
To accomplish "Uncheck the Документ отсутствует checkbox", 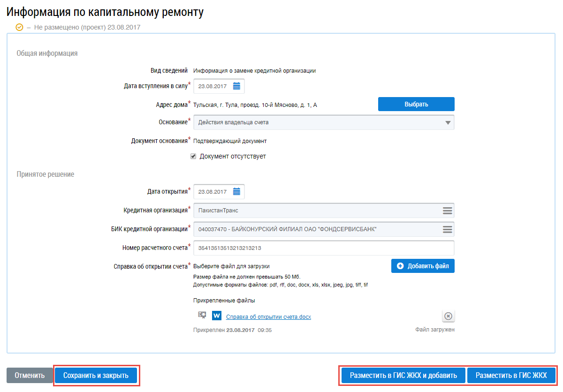I will point(193,157).
